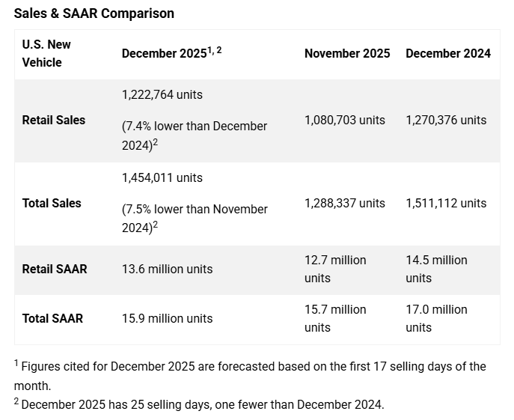Select the 13.6 million units cell

point(167,269)
